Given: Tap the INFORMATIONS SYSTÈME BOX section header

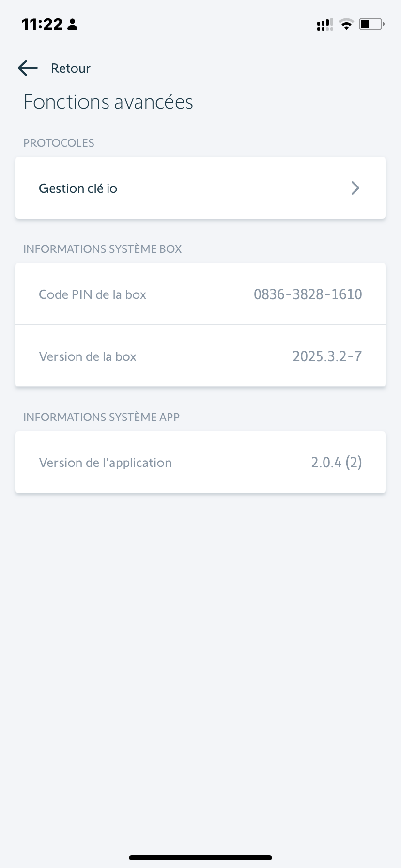Looking at the screenshot, I should 102,249.
